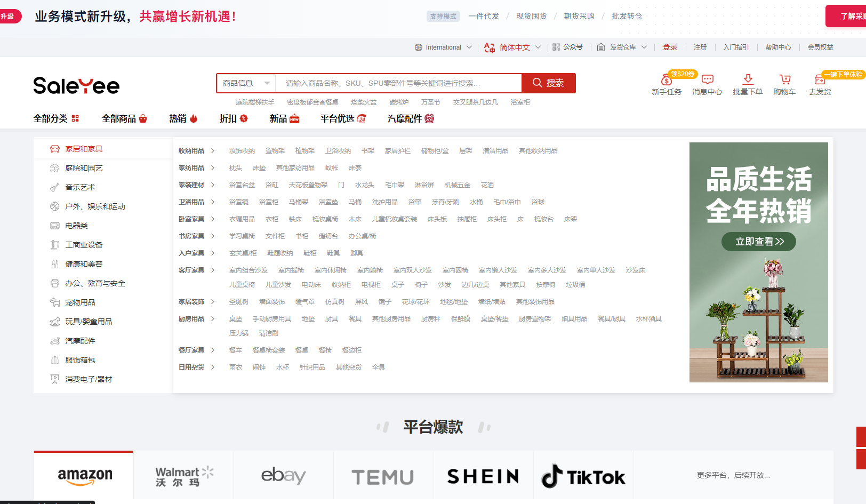Focus the product keyword search field
The height and width of the screenshot is (504, 866).
398,83
